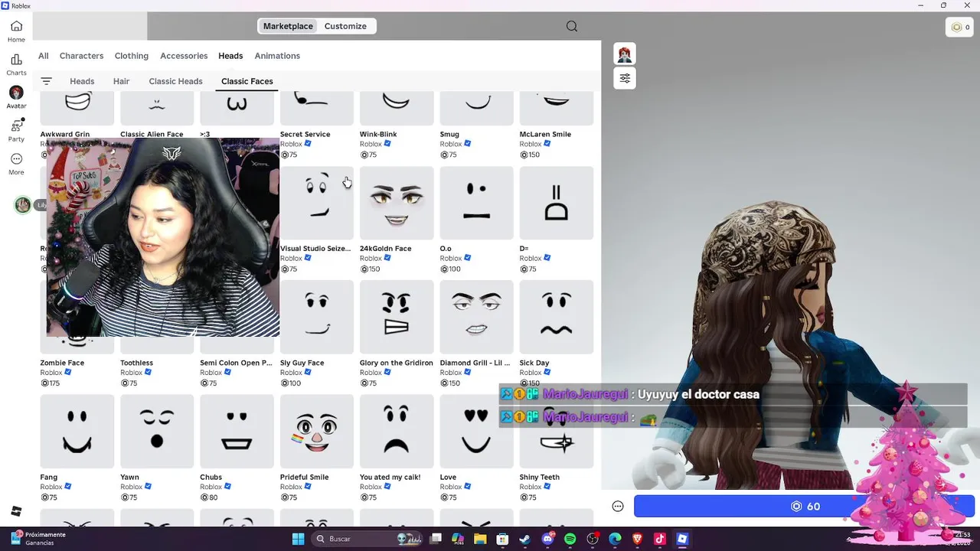Select the You ated my caik! thumbnail
980x551 pixels.
397,431
